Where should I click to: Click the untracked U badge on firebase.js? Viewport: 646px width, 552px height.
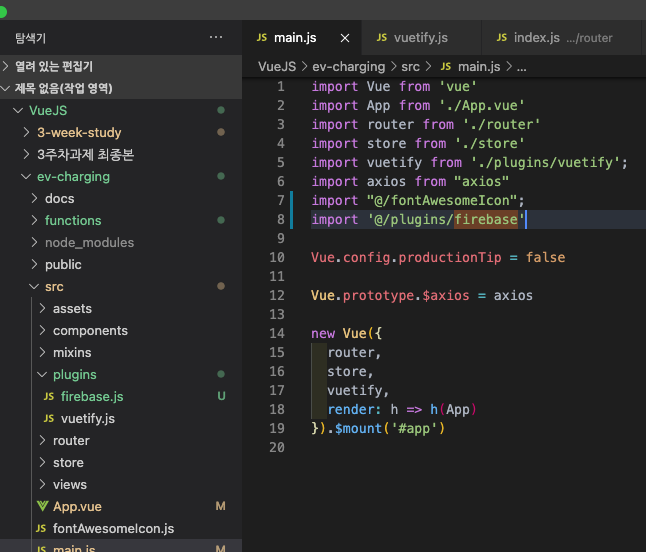point(221,396)
